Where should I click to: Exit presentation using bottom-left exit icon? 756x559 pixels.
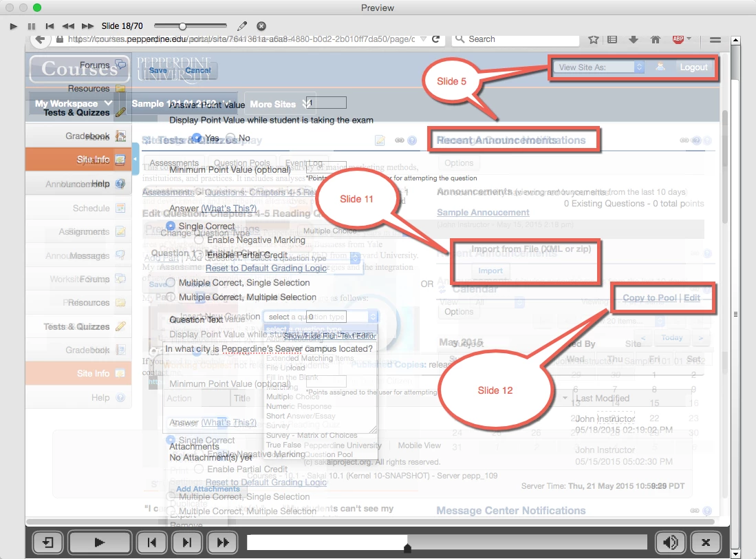(x=47, y=542)
